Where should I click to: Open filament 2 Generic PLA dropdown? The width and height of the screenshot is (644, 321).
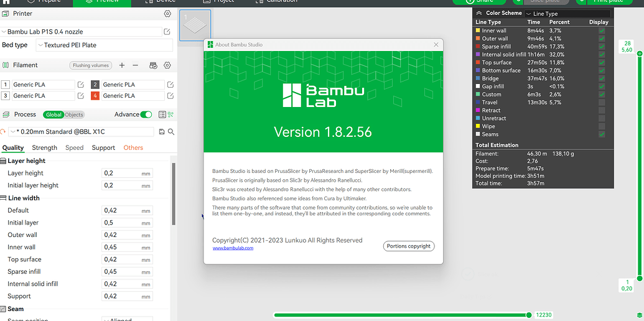(x=133, y=85)
